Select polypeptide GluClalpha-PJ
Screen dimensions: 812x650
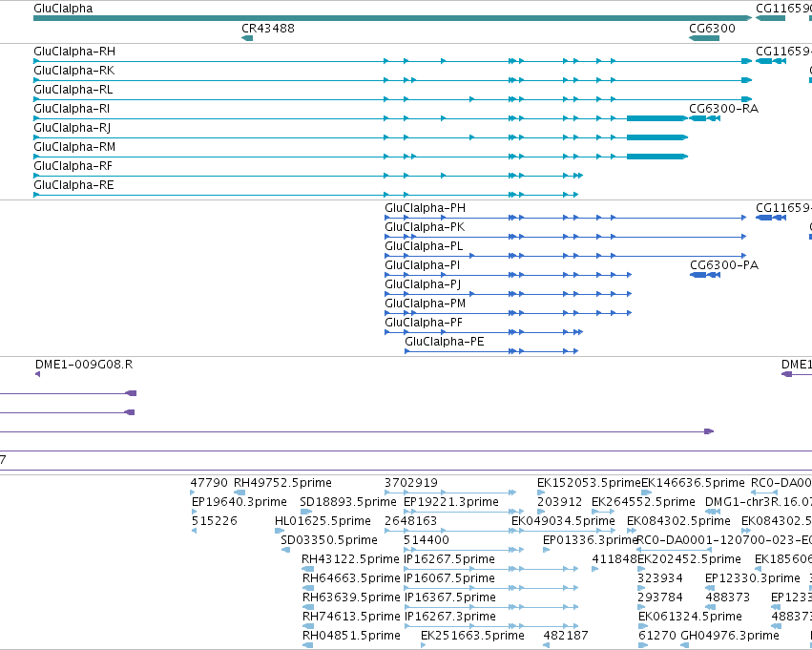tap(423, 284)
